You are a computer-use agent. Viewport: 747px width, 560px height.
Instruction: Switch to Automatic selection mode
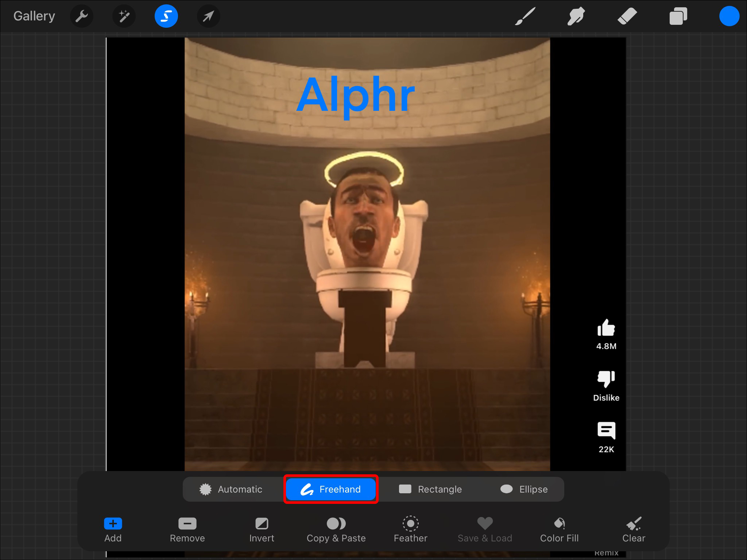[231, 489]
